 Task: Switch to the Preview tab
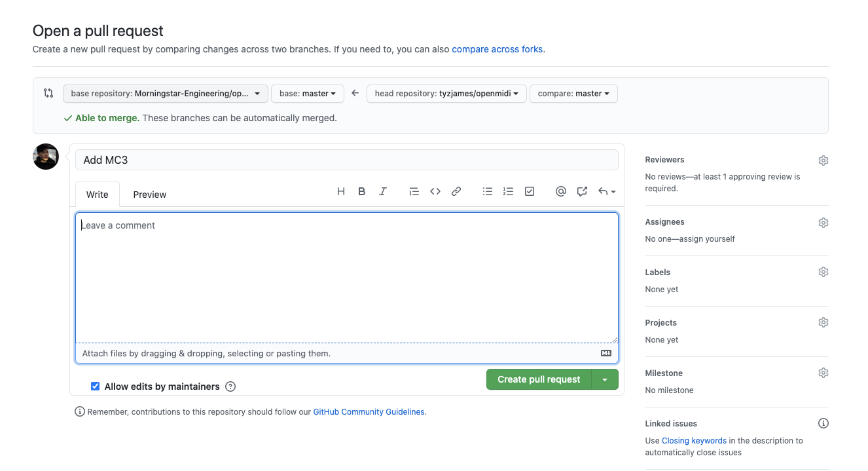(x=149, y=195)
